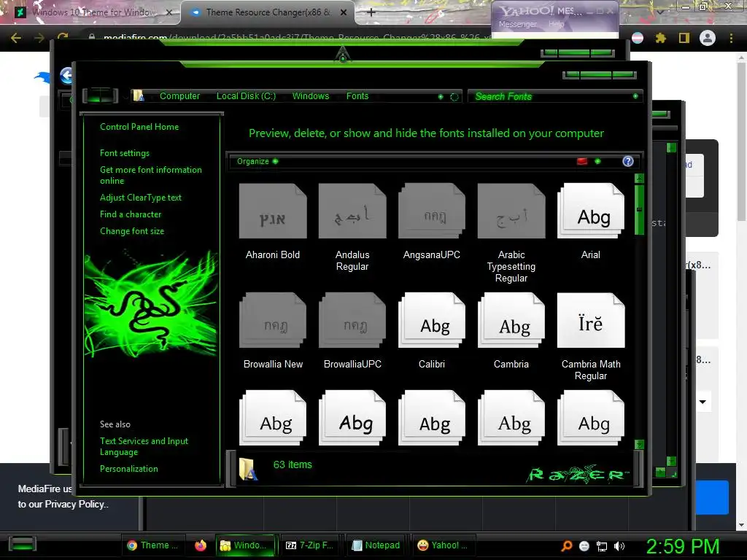Click the Fonts folder icon in the status bar
The image size is (747, 560).
click(x=248, y=469)
